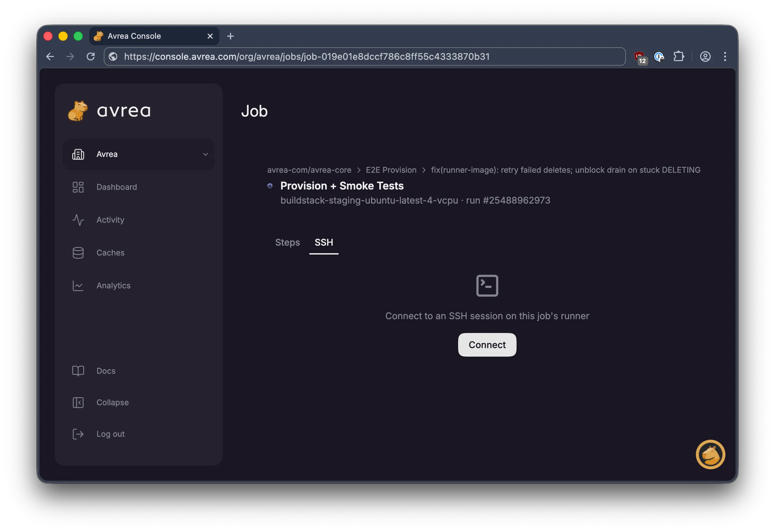775x532 pixels.
Task: Click the Log out arrow icon
Action: pos(78,434)
